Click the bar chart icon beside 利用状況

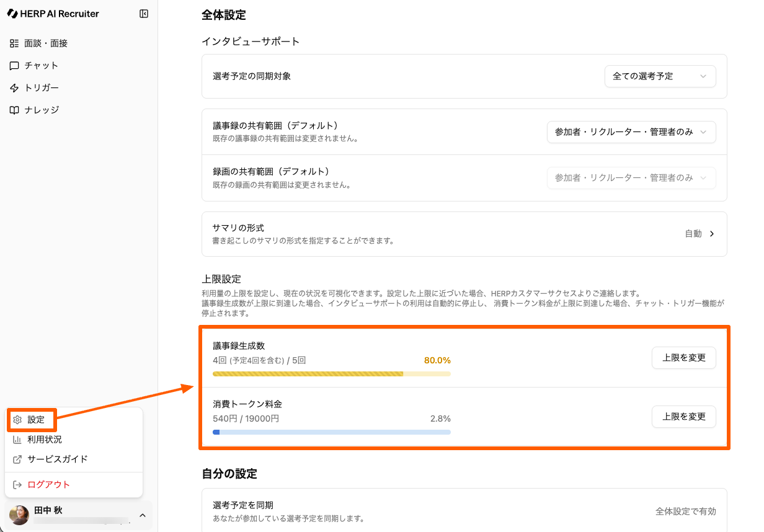pyautogui.click(x=17, y=440)
